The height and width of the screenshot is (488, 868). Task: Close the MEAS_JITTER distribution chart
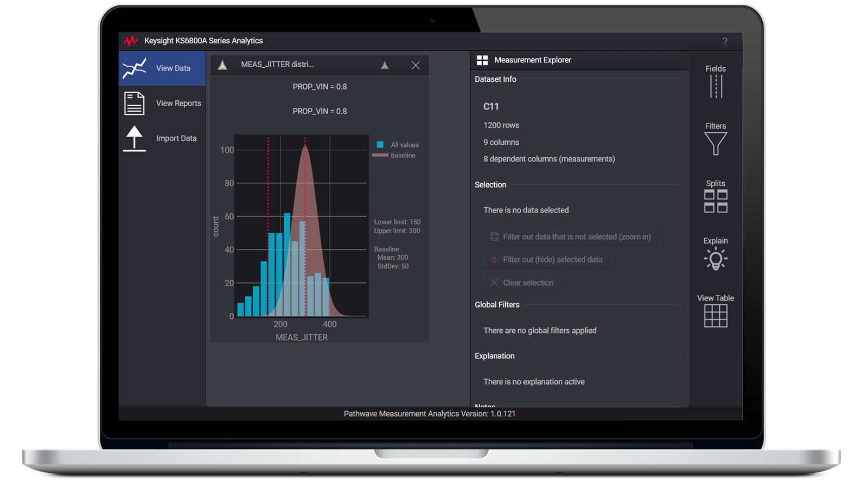pos(416,66)
